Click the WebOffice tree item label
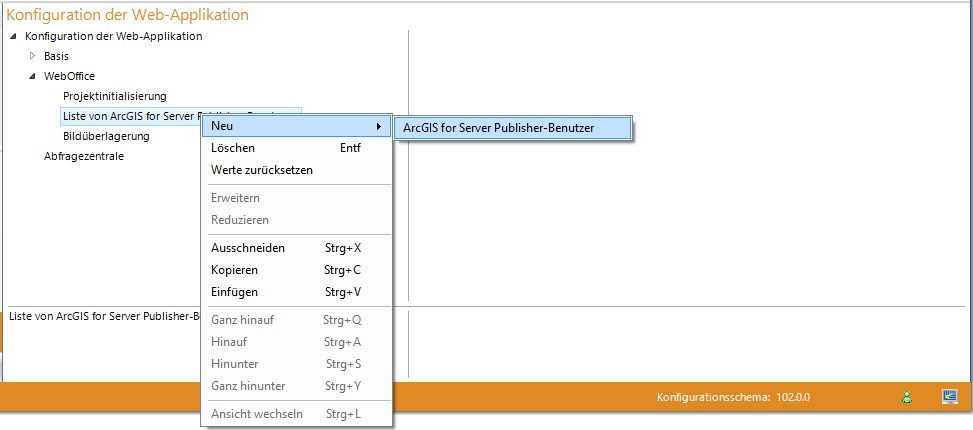973x430 pixels. [70, 76]
